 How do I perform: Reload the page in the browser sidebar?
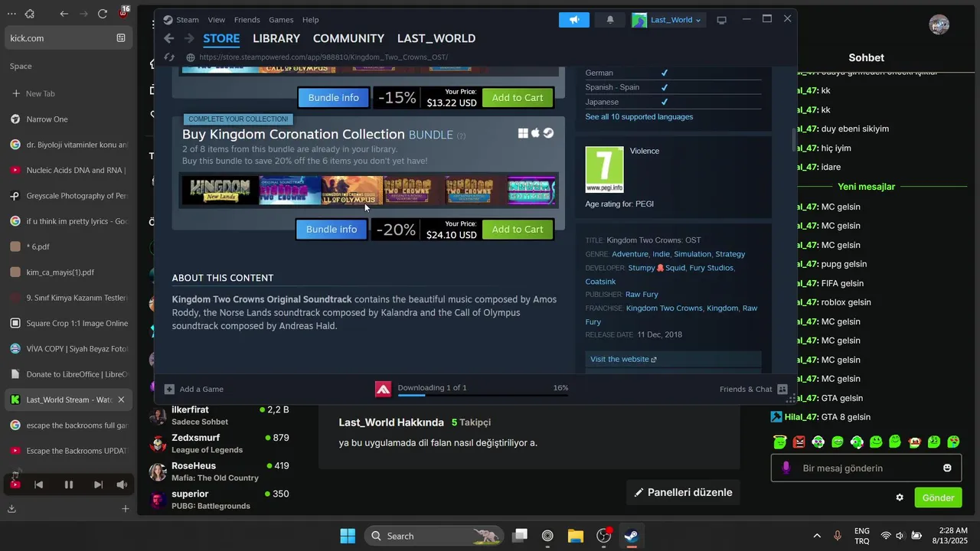tap(103, 14)
